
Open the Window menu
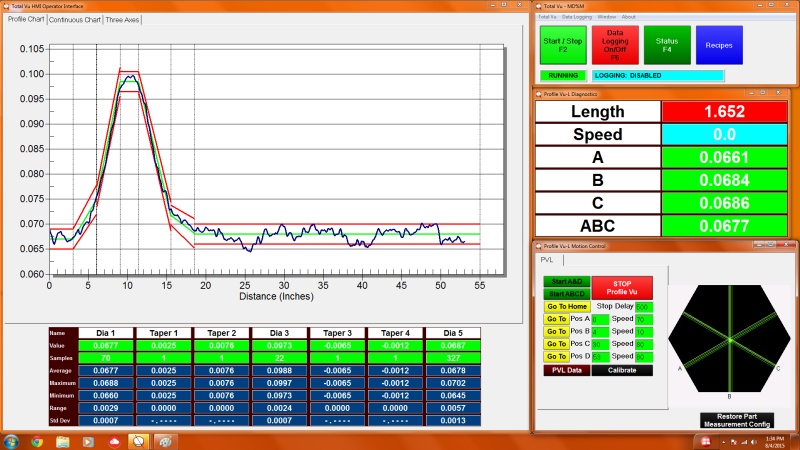pos(606,17)
